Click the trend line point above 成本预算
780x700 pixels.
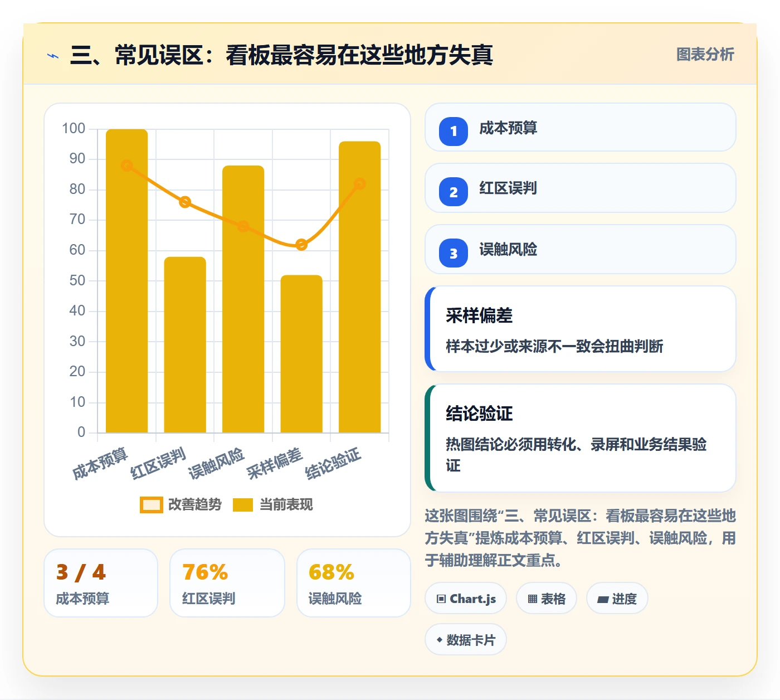pos(127,166)
